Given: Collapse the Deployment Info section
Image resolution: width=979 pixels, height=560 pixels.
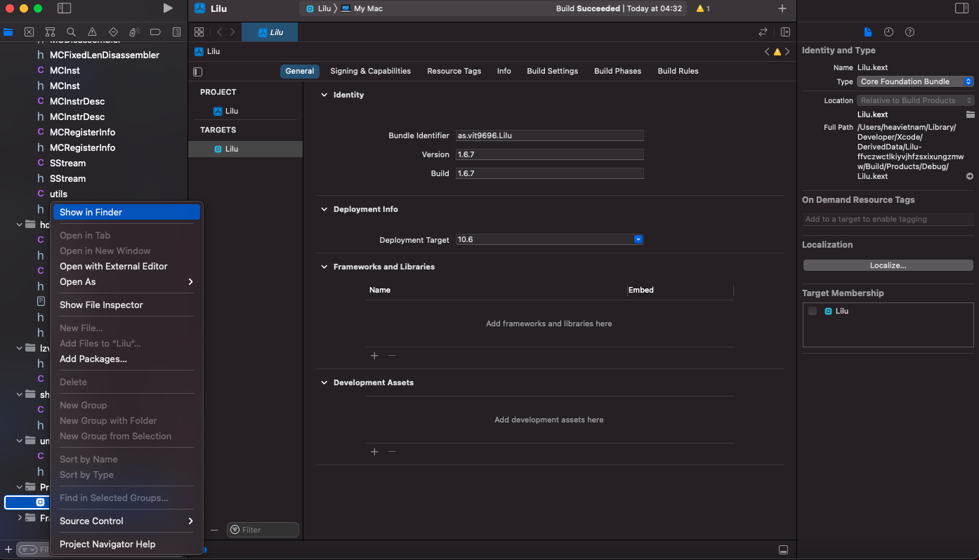Looking at the screenshot, I should tap(324, 209).
